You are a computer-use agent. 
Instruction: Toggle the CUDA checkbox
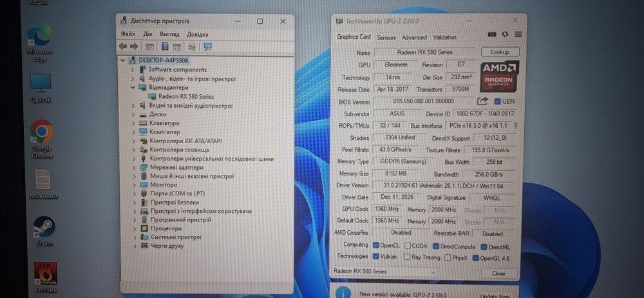click(407, 246)
